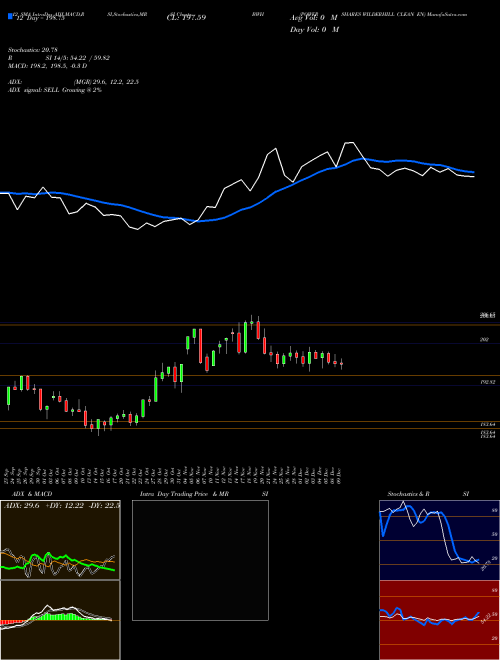Select 'ADX signal: SELL Growing @ 2%' text
The width and height of the screenshot is (500, 660).
[55, 90]
